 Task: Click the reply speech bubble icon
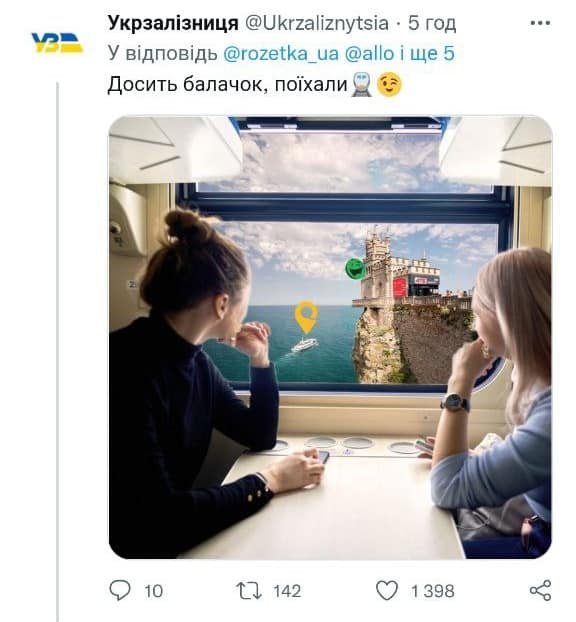click(120, 590)
